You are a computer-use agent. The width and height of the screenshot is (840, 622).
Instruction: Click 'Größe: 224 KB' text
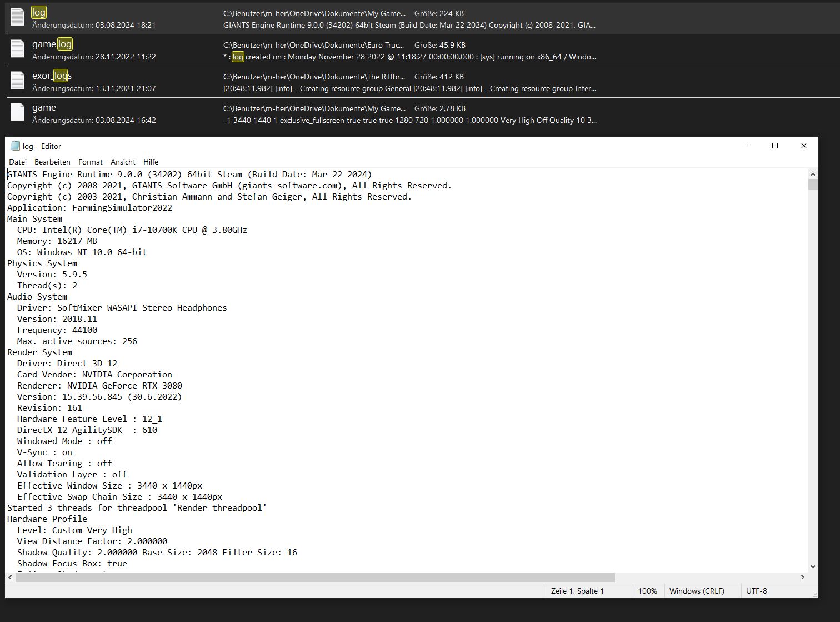pyautogui.click(x=439, y=13)
